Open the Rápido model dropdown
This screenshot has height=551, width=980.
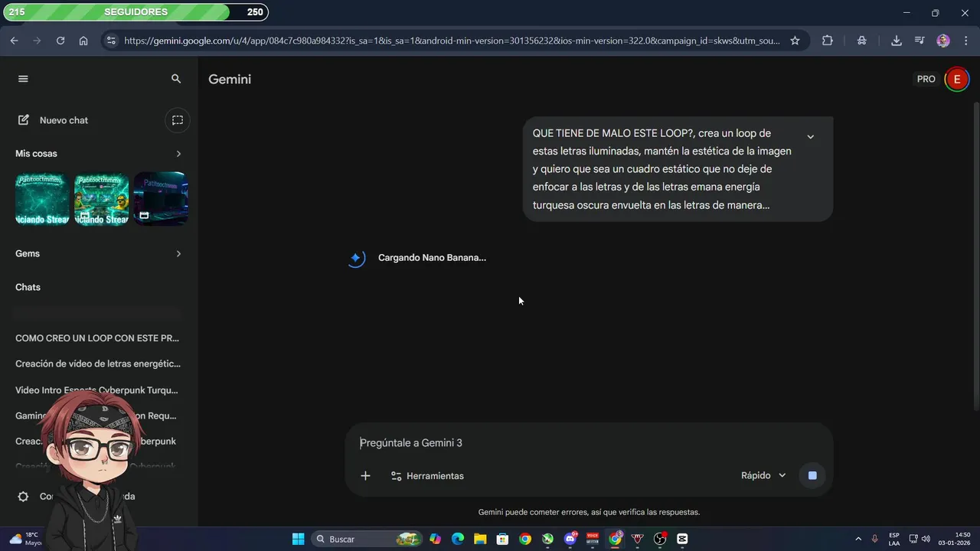point(763,475)
